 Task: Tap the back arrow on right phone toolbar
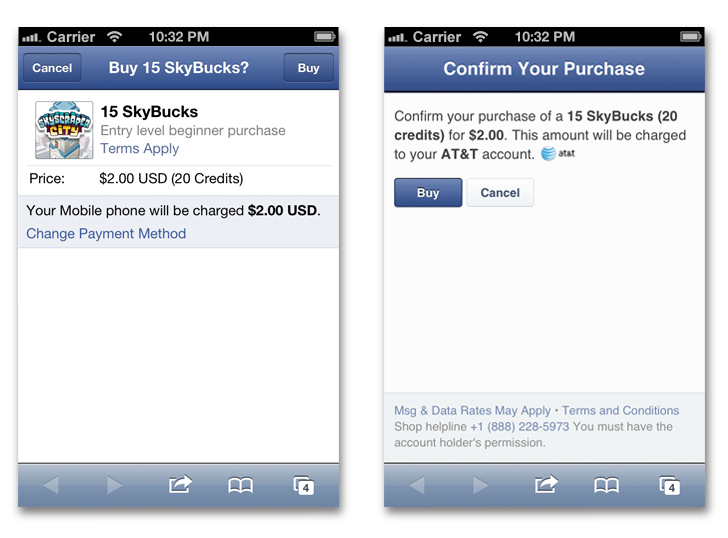click(416, 485)
